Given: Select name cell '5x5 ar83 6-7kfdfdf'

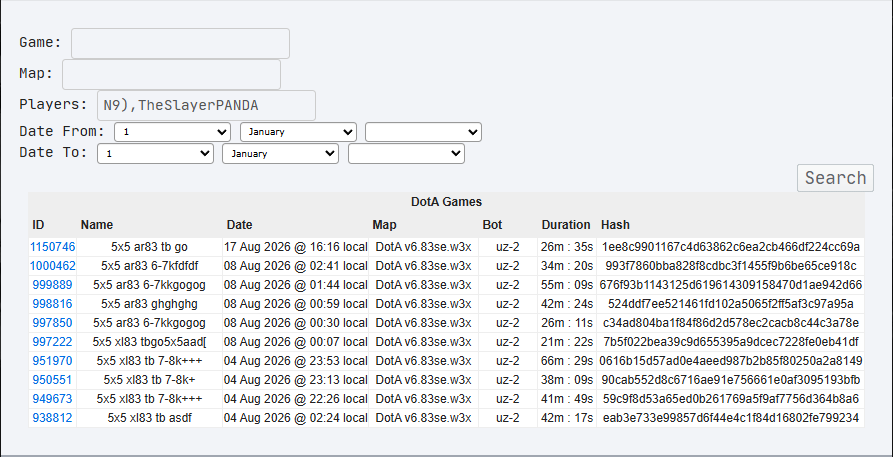Looking at the screenshot, I should (149, 266).
